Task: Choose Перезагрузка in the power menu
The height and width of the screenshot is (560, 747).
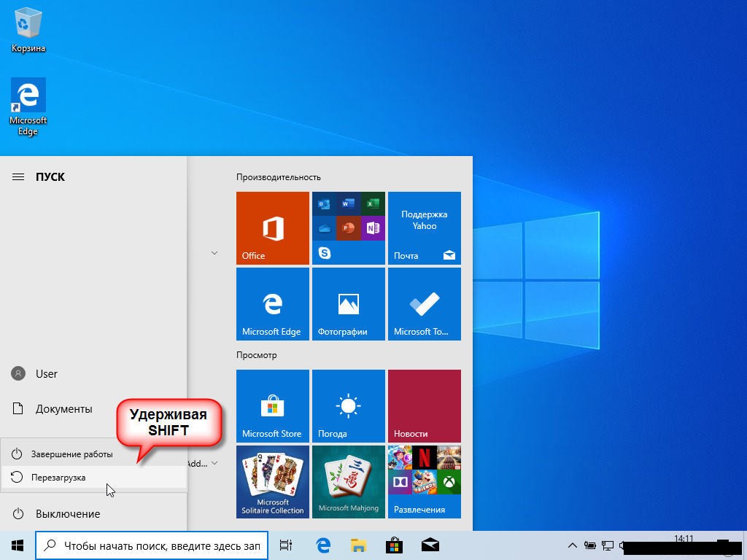Action: coord(94,477)
